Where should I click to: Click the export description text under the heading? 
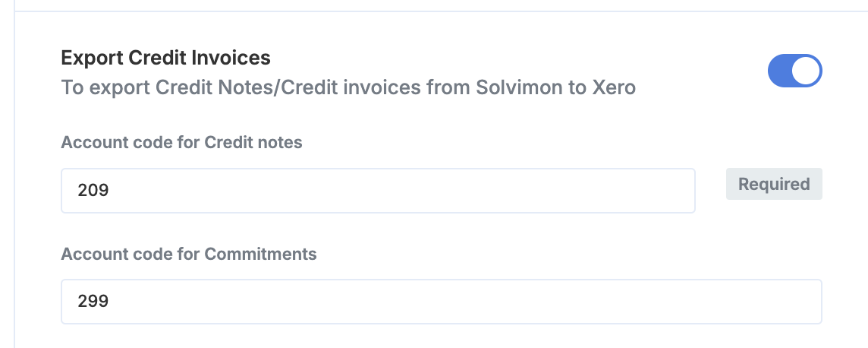coord(348,87)
